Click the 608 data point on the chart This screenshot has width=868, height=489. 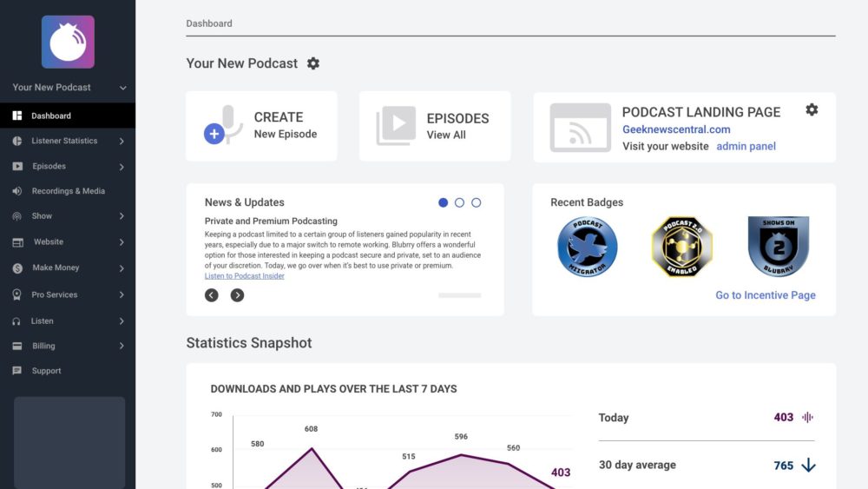point(312,448)
